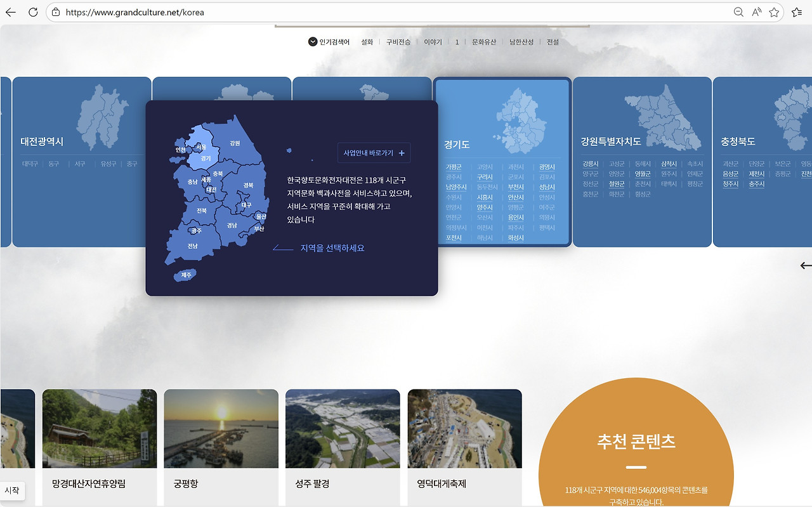Image resolution: width=812 pixels, height=507 pixels.
Task: Open 유성구 under 대전광역시
Action: click(x=108, y=164)
